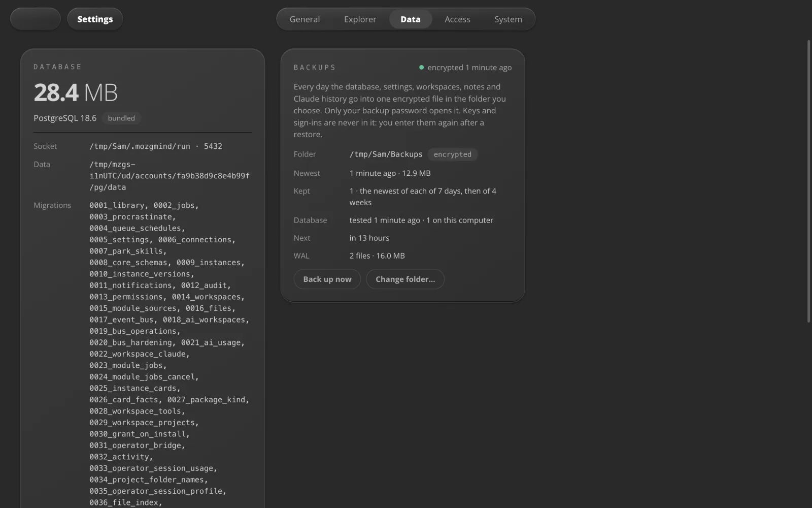Click the Newest value 1 minute ago · 12.9 MB
This screenshot has width=812, height=508.
390,173
